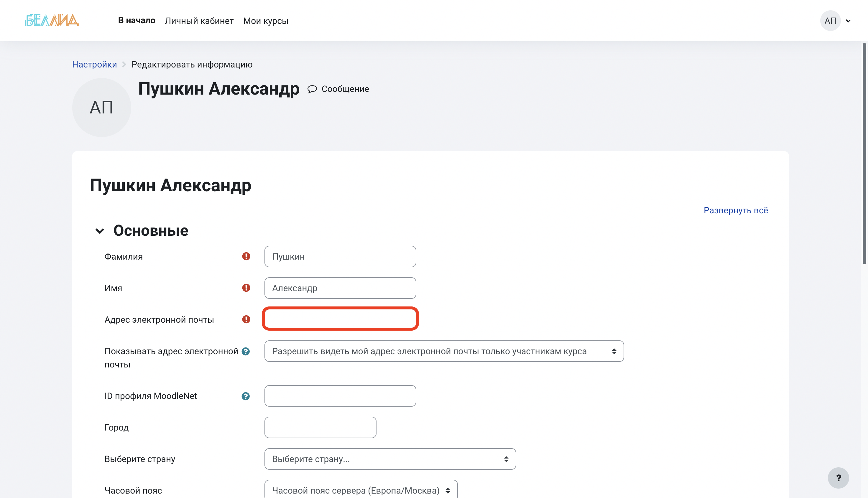Click the required icon beside Фамилия
Viewport: 868px width, 498px height.
246,257
